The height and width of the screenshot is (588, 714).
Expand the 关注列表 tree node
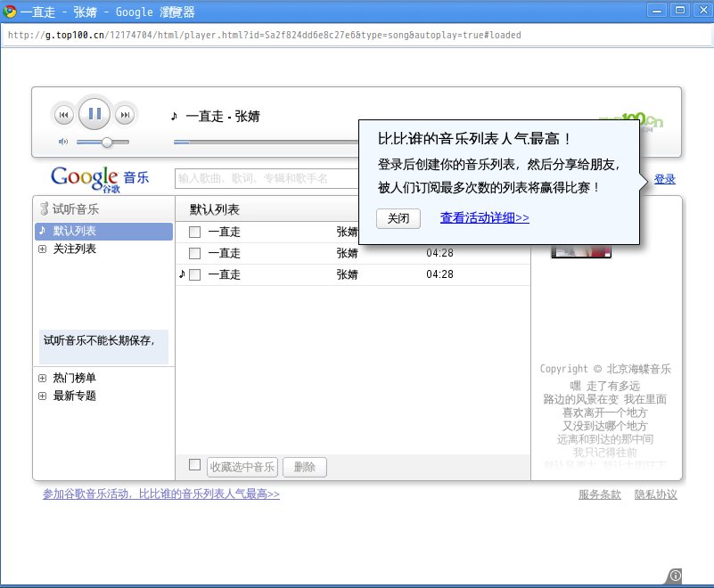coord(43,249)
